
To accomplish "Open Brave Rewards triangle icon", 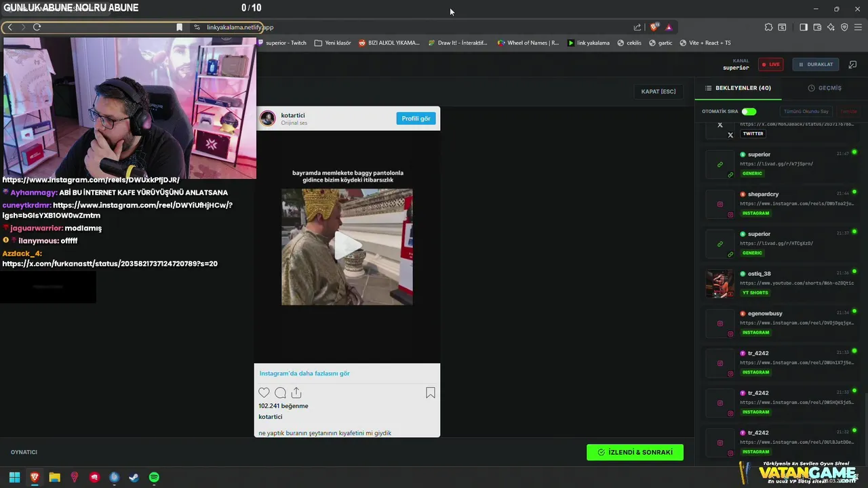I will coord(669,27).
